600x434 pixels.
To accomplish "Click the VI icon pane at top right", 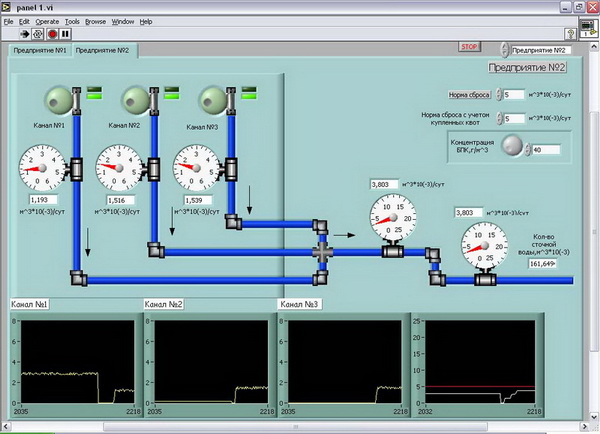I will click(x=589, y=28).
